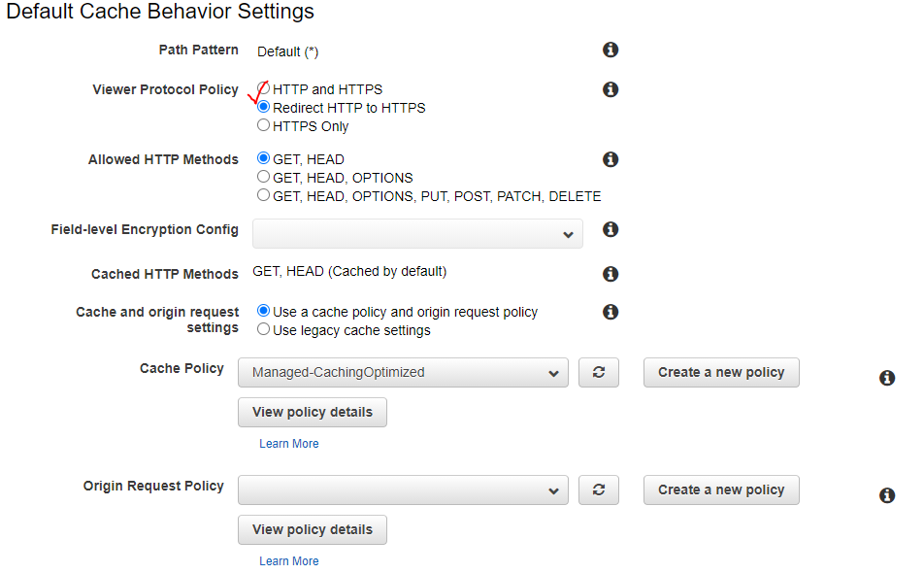View info for Cache and origin request settings
The height and width of the screenshot is (574, 924).
tap(610, 312)
